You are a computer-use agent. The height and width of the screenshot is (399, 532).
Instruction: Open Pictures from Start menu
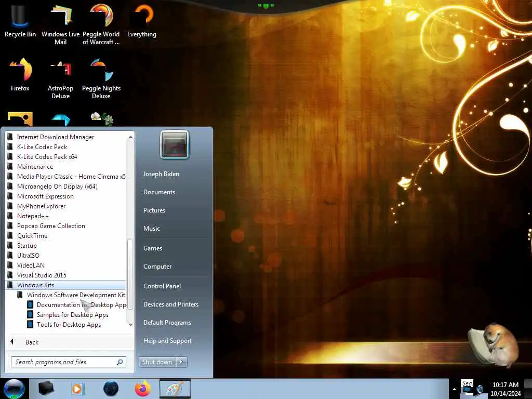click(154, 210)
